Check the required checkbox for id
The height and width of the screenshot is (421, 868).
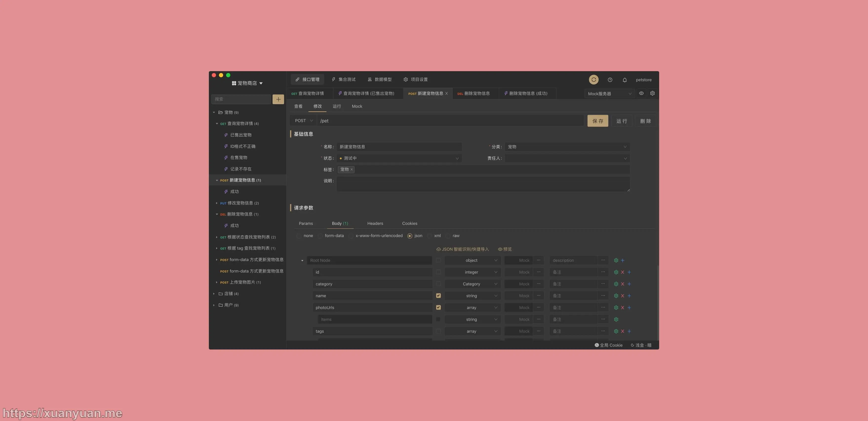[x=438, y=272]
